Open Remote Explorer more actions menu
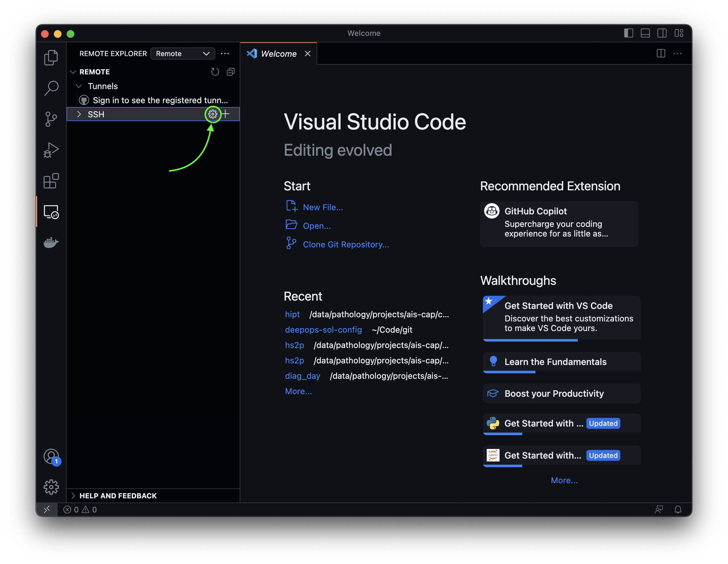The width and height of the screenshot is (728, 564). click(225, 54)
